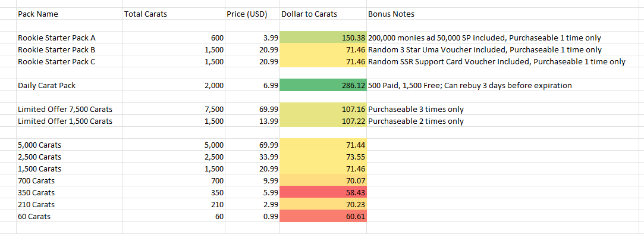This screenshot has width=644, height=234.
Task: Click the Bonus Notes header cell
Action: [x=505, y=14]
